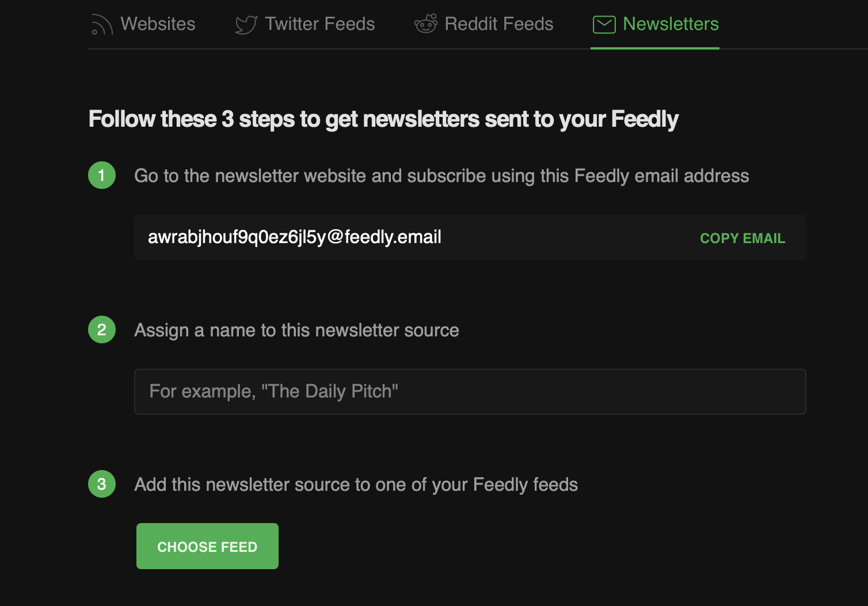The image size is (868, 606).
Task: Copy the Feedly email address
Action: (743, 238)
